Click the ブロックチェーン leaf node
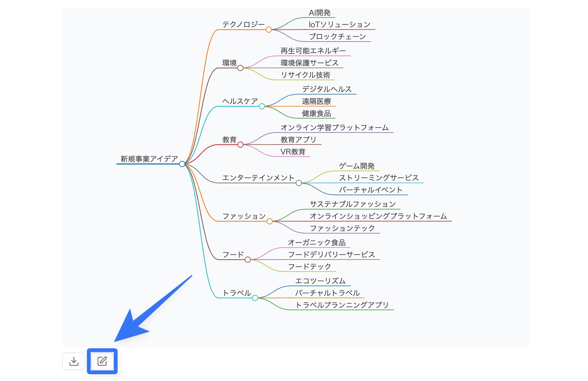The width and height of the screenshot is (588, 381). click(x=337, y=37)
